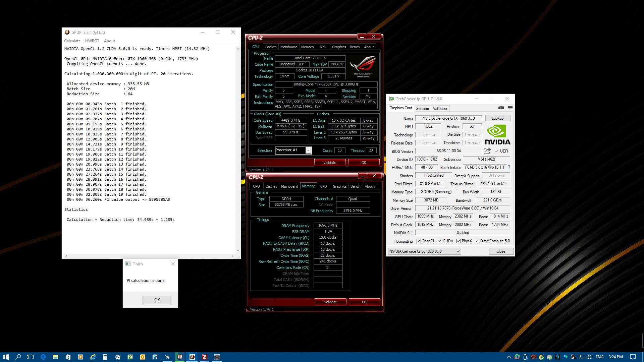Click the 3:24 PM clock on the taskbar
This screenshot has width=644, height=362.
point(616,357)
